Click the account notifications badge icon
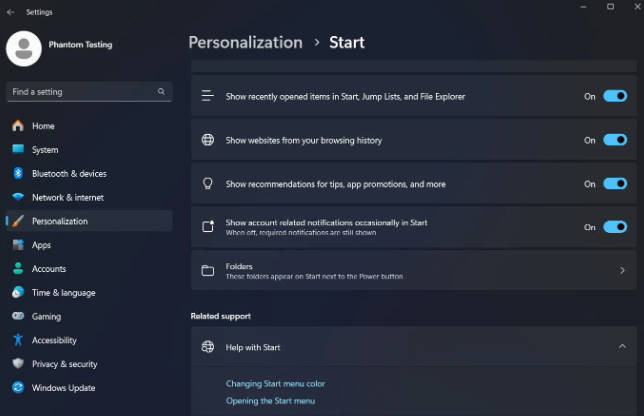This screenshot has width=644, height=416. [x=208, y=227]
